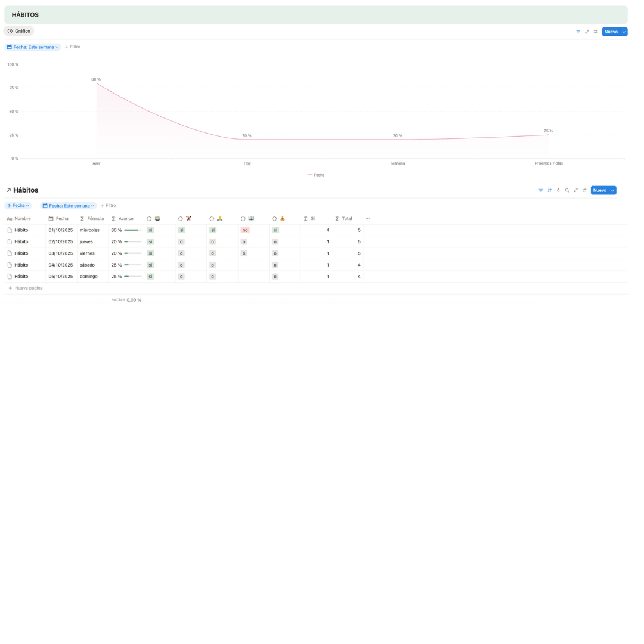The width and height of the screenshot is (644, 644).
Task: Click the page icon of the 04/10/2025 row
Action: [10, 265]
